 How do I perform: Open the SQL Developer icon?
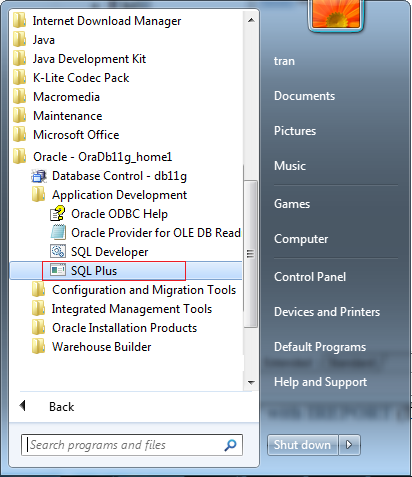58,251
